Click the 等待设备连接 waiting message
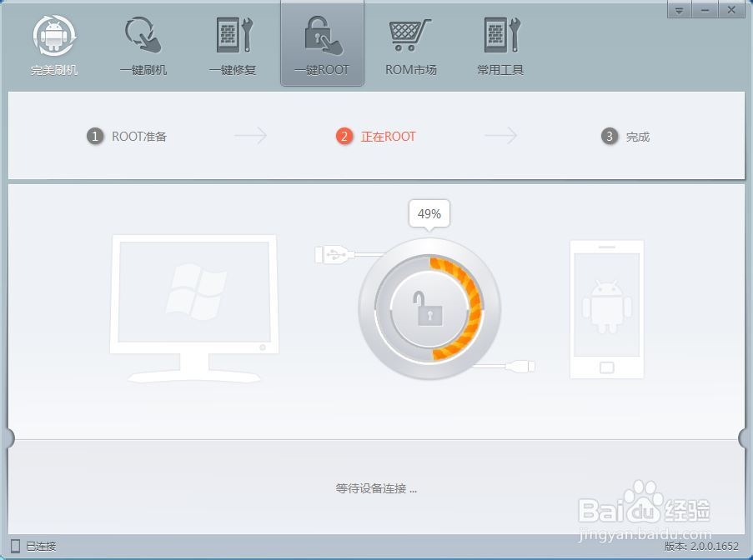Screen dimensions: 753x560 click(x=376, y=488)
